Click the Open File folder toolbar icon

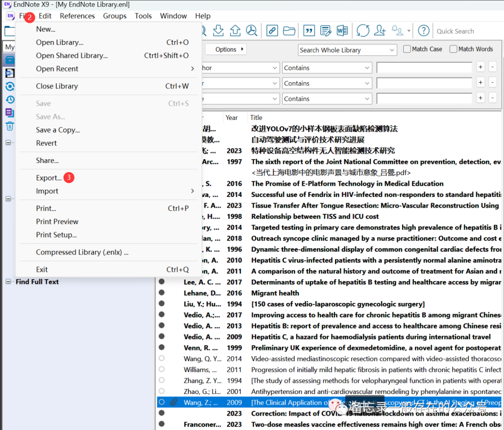click(289, 31)
